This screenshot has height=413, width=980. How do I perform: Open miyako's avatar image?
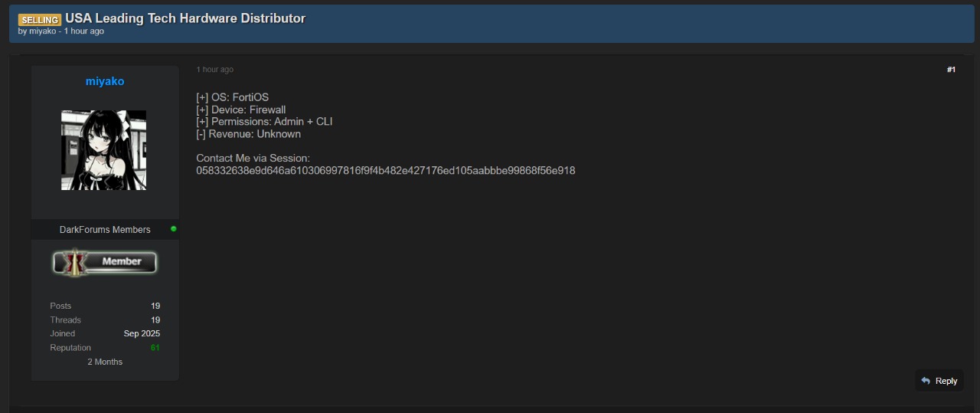(x=104, y=150)
